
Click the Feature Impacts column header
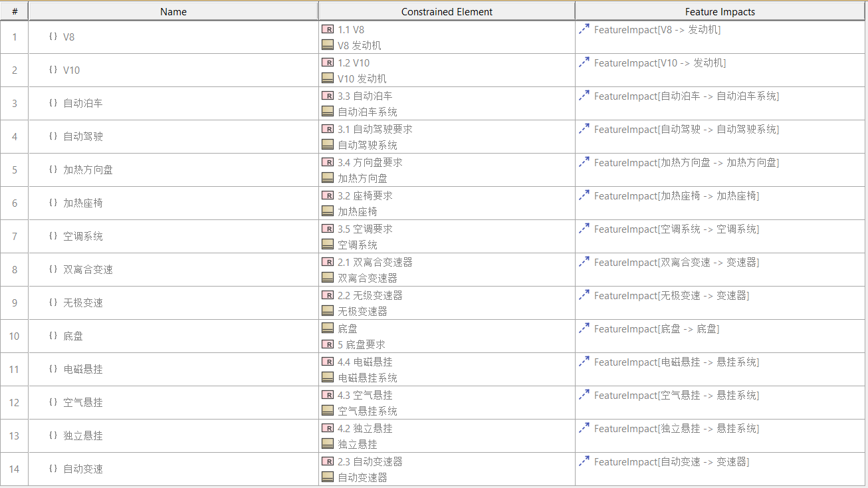tap(720, 11)
